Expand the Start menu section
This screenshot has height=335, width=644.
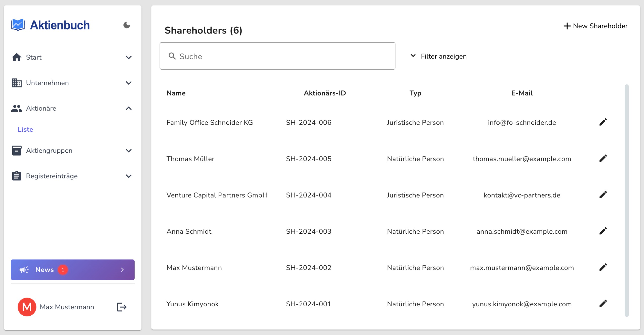[x=129, y=57]
